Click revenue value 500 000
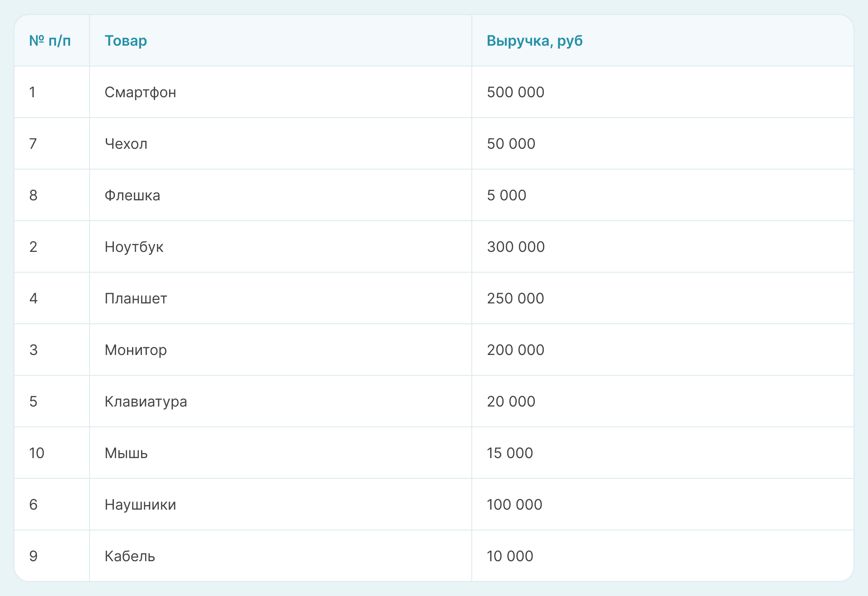This screenshot has height=596, width=868. [515, 92]
